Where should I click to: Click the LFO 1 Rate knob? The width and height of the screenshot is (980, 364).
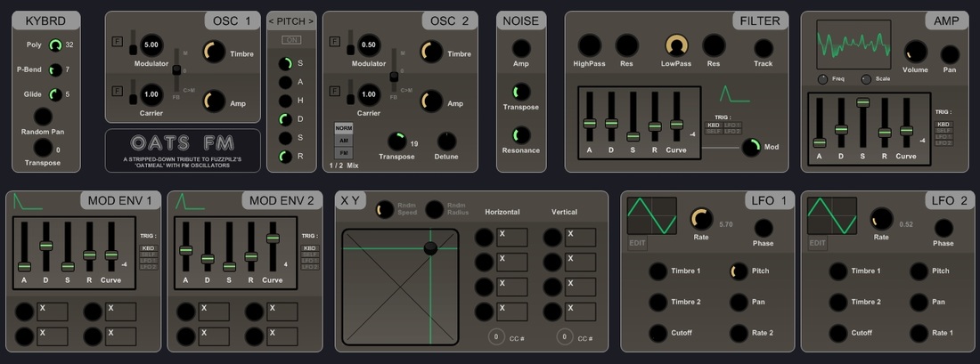701,219
